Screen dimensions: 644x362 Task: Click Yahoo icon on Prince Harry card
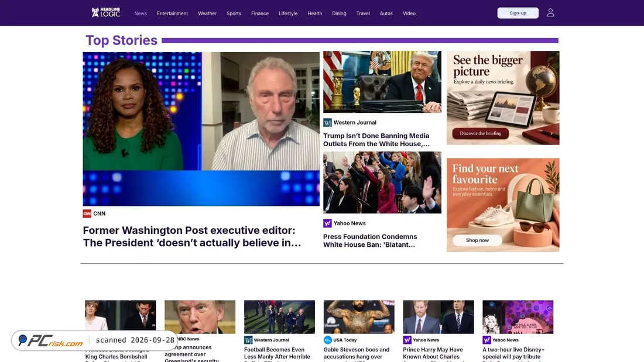[x=407, y=340]
